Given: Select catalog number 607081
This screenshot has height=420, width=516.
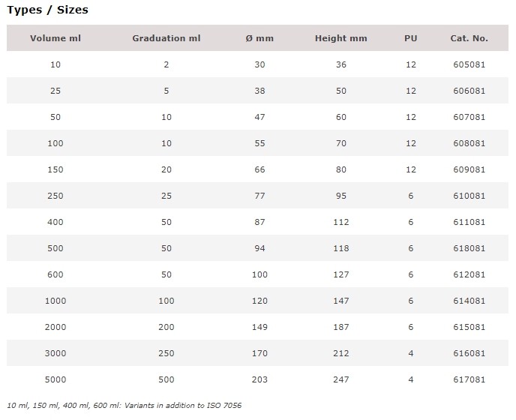Looking at the screenshot, I should (469, 117).
